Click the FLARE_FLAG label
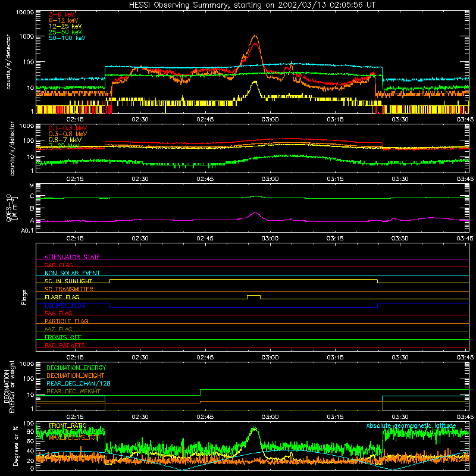The height and width of the screenshot is (476, 476). pyautogui.click(x=62, y=297)
